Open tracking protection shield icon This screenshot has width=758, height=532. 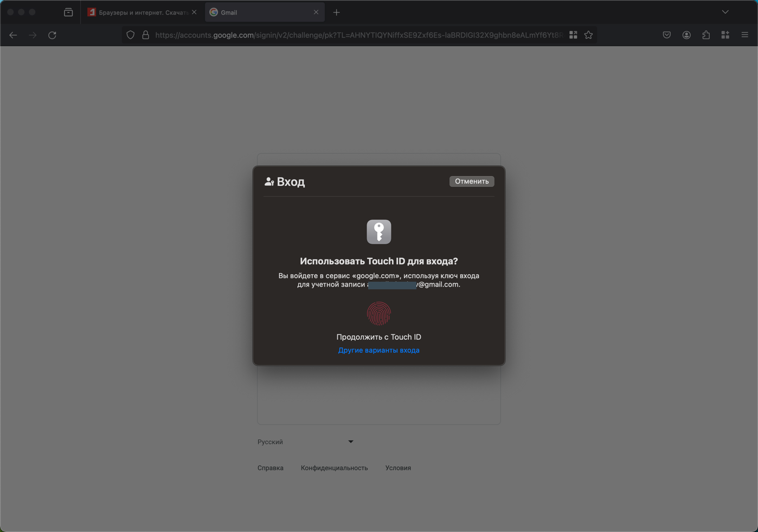131,35
